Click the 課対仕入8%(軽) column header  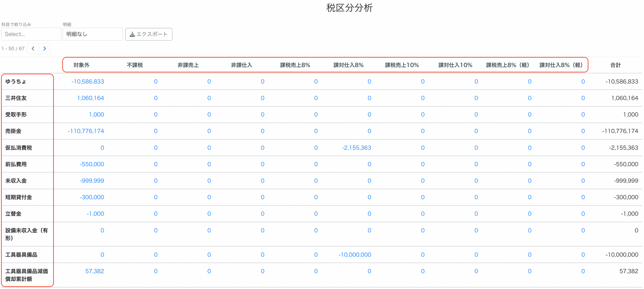pyautogui.click(x=561, y=65)
